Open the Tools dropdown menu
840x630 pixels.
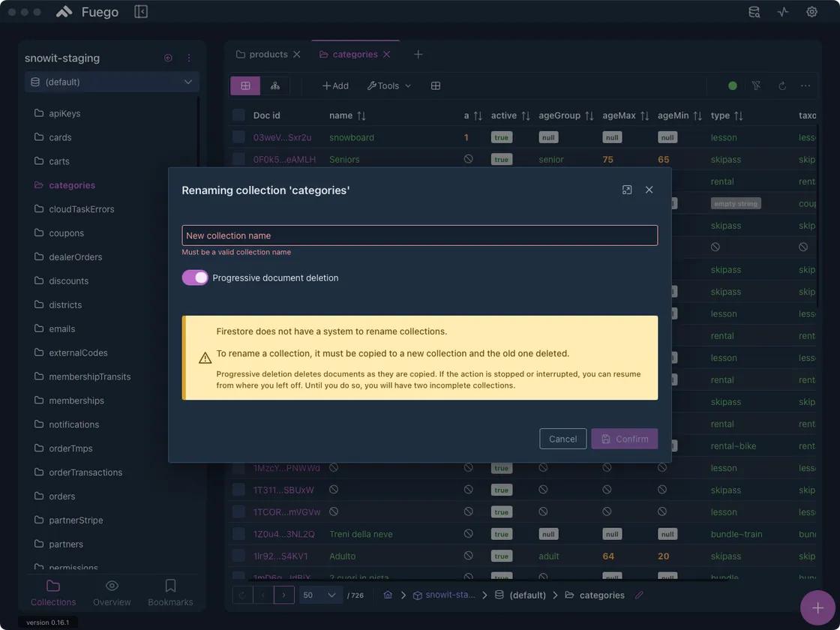point(389,85)
